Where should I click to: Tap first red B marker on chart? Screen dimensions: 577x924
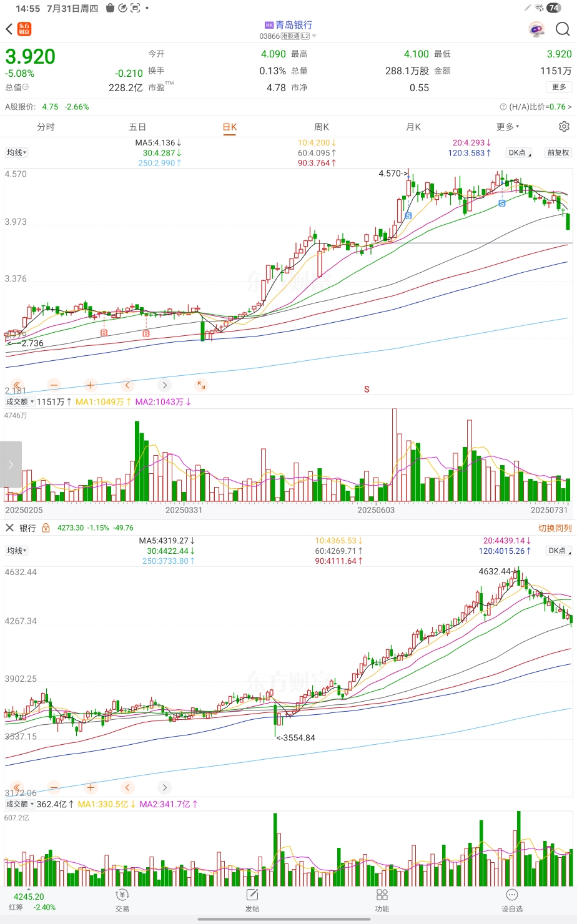point(104,333)
